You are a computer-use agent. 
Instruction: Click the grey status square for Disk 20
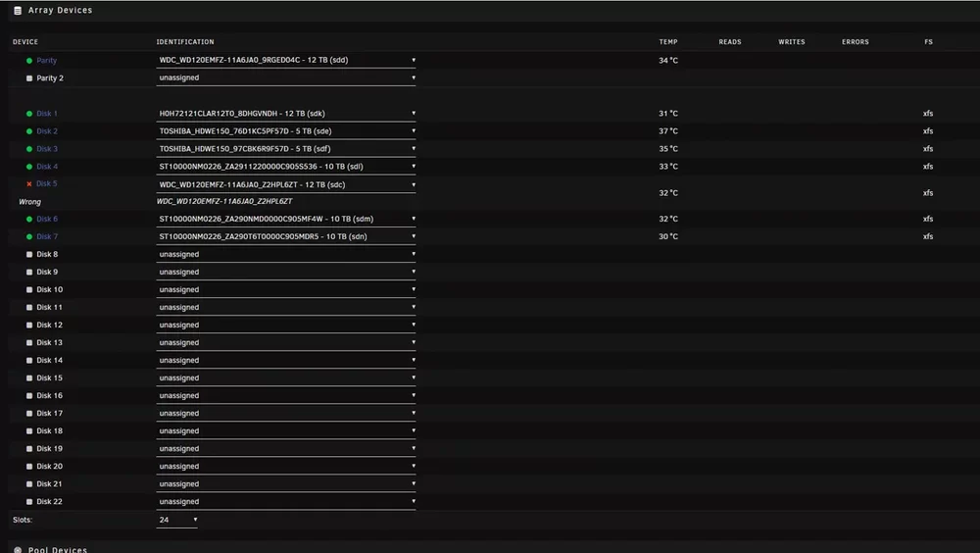pos(29,467)
